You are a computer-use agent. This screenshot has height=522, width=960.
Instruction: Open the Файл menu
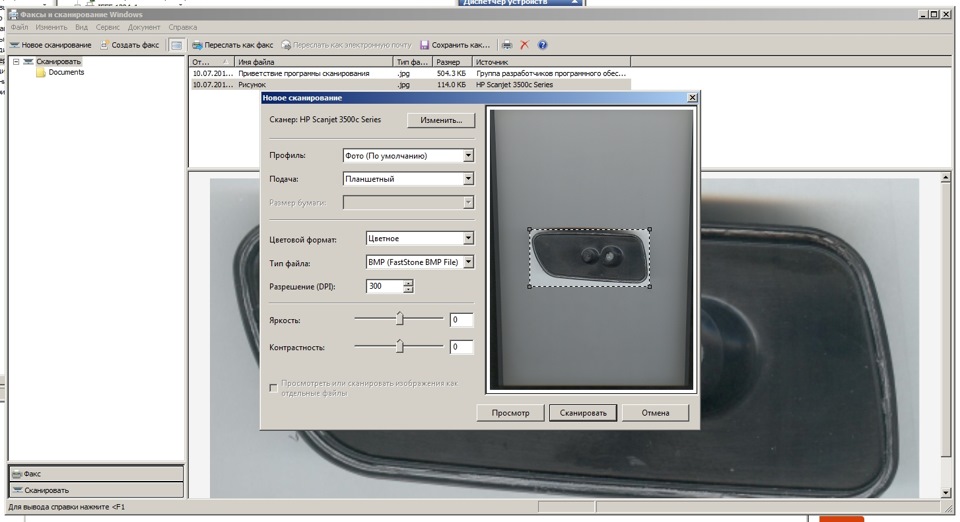click(20, 28)
